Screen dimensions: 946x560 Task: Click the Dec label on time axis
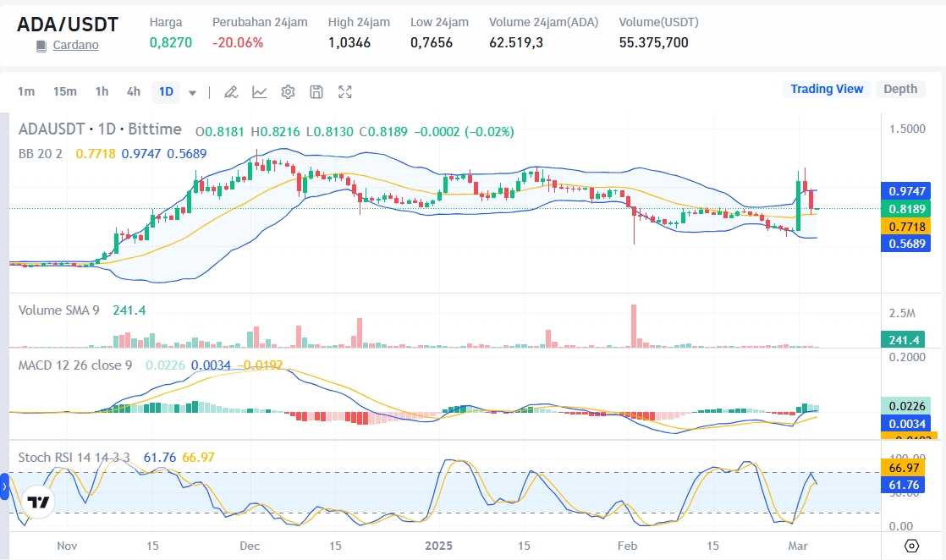pyautogui.click(x=250, y=546)
